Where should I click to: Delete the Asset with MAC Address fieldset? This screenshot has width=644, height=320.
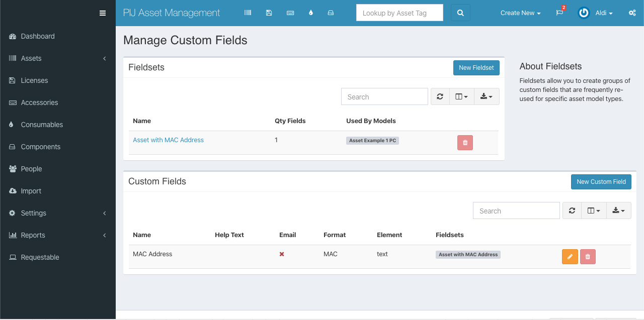pyautogui.click(x=465, y=143)
